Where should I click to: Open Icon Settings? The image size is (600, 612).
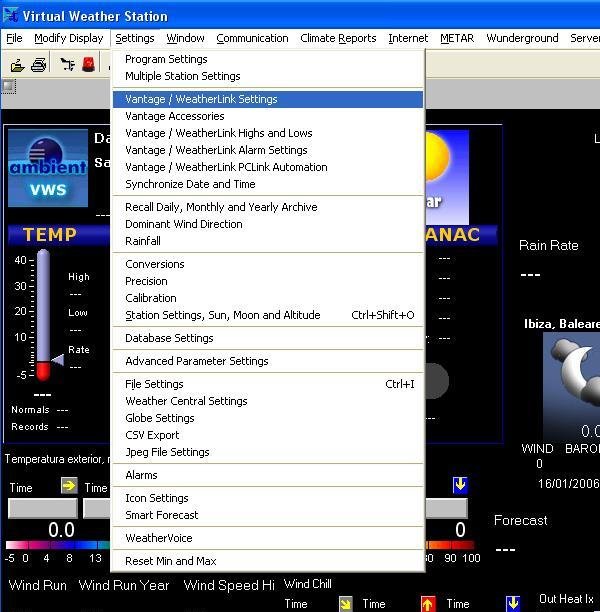pos(268,498)
